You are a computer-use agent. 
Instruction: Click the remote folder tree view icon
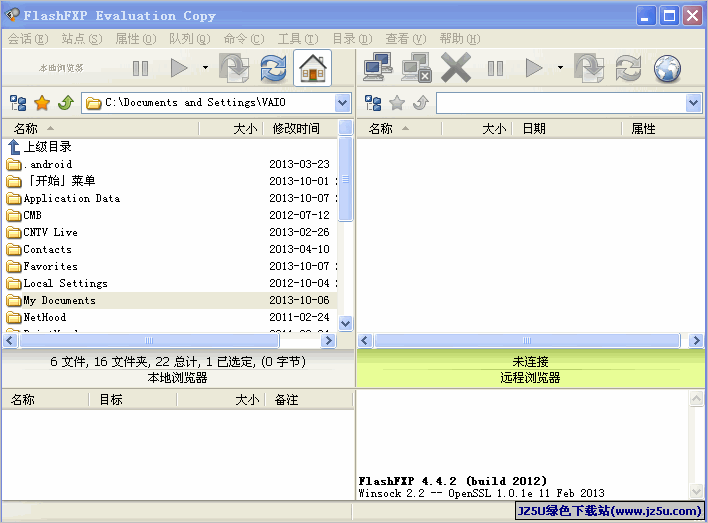click(x=373, y=103)
